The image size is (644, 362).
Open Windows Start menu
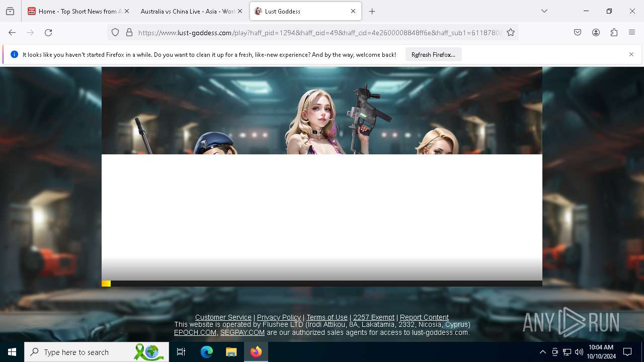click(x=12, y=352)
